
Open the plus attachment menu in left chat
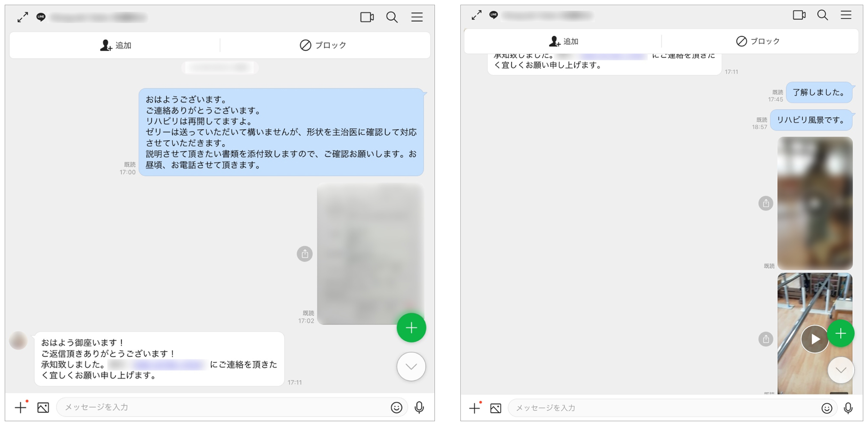(20, 408)
